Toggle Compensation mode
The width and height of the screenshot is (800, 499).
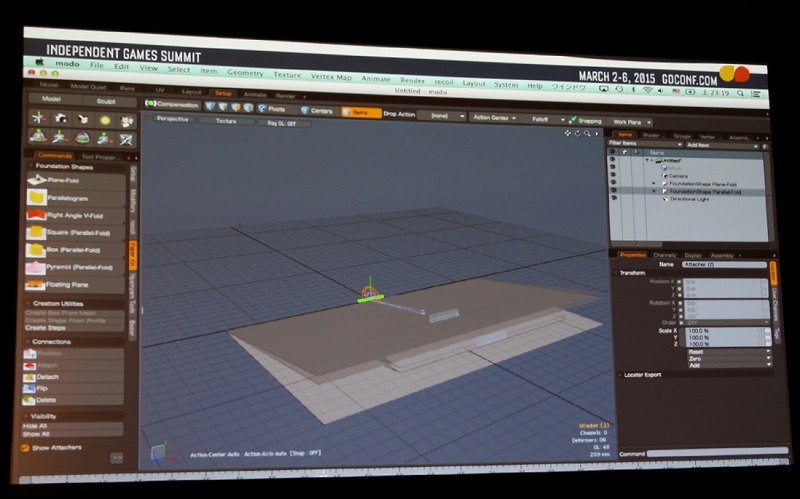coord(171,104)
